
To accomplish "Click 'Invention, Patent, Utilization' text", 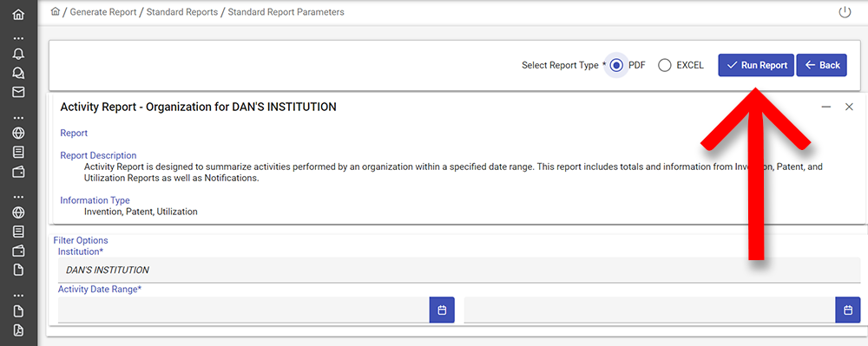I will coord(141,212).
